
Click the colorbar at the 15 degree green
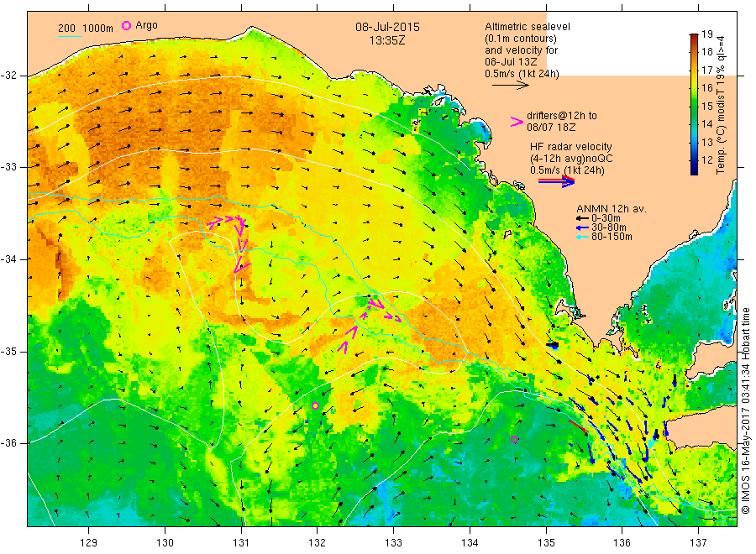(x=694, y=106)
